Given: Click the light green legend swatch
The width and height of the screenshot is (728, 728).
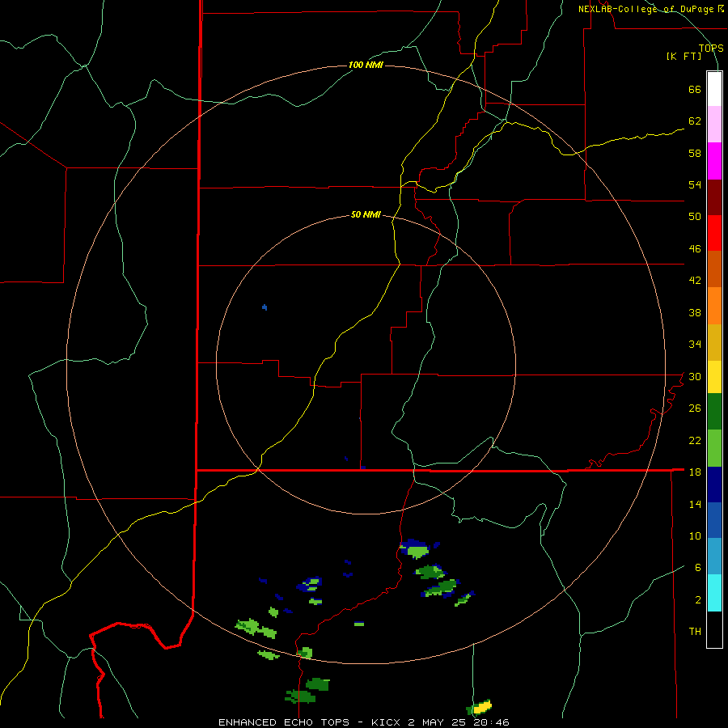Looking at the screenshot, I should tap(714, 448).
